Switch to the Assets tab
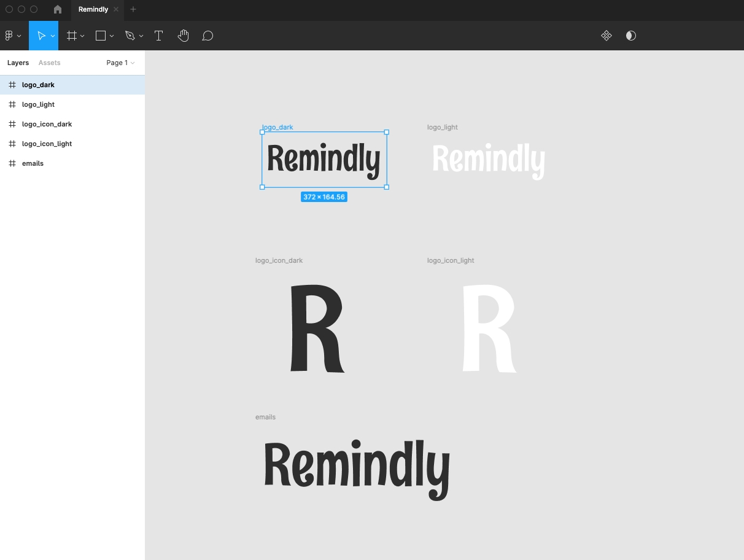Screen dimensions: 744x560 click(49, 63)
